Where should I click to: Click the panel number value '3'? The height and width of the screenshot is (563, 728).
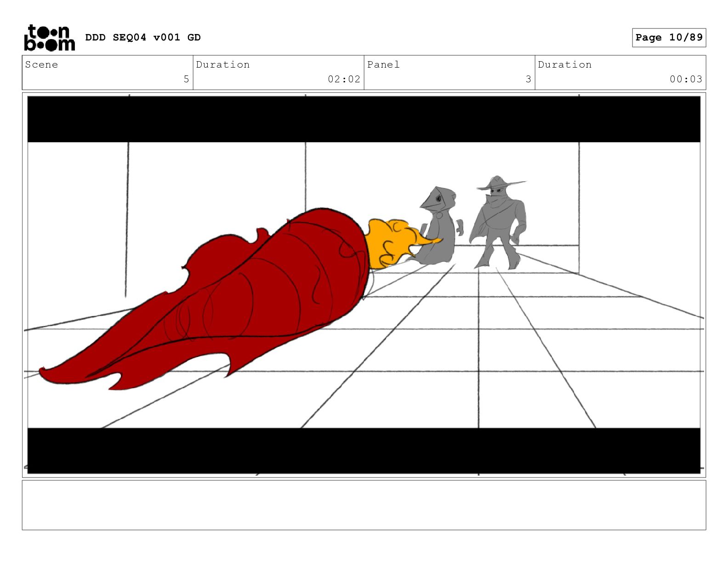pos(529,79)
